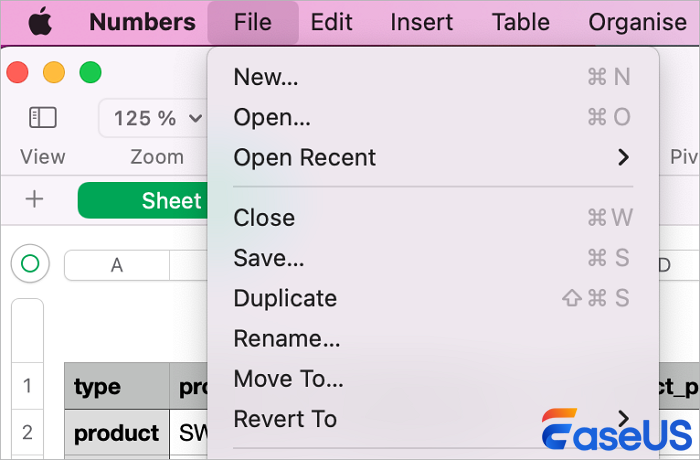This screenshot has width=700, height=460.
Task: Open the Edit menu
Action: coord(331,22)
